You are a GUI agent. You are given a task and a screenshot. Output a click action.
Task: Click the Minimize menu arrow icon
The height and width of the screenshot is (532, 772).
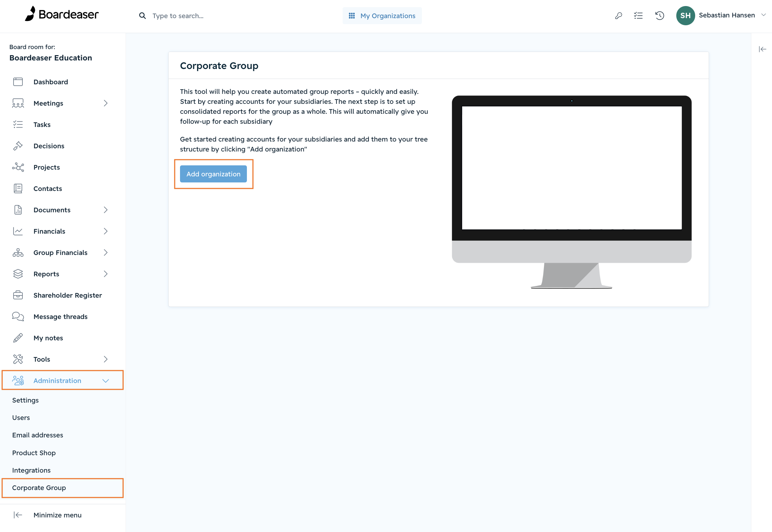point(18,515)
